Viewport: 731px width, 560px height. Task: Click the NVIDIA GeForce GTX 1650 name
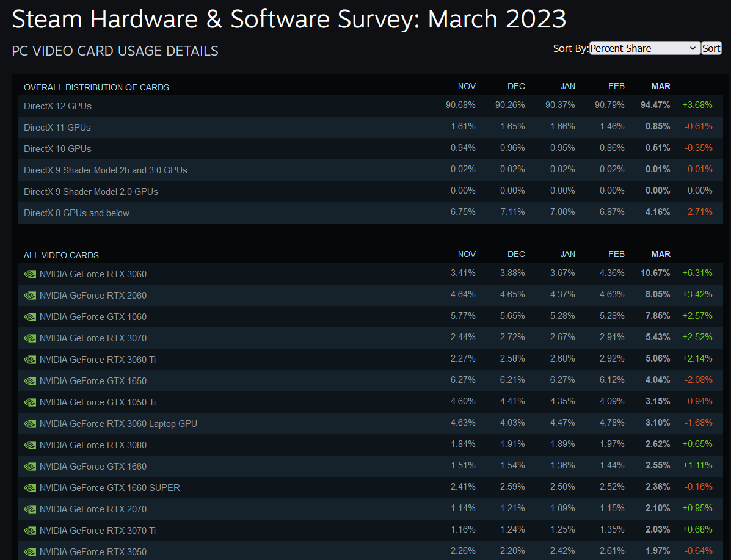[93, 381]
